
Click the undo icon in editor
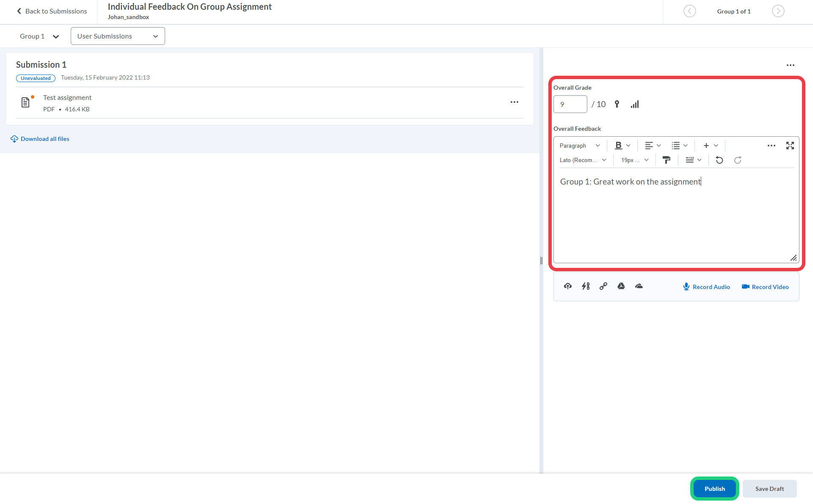[719, 160]
